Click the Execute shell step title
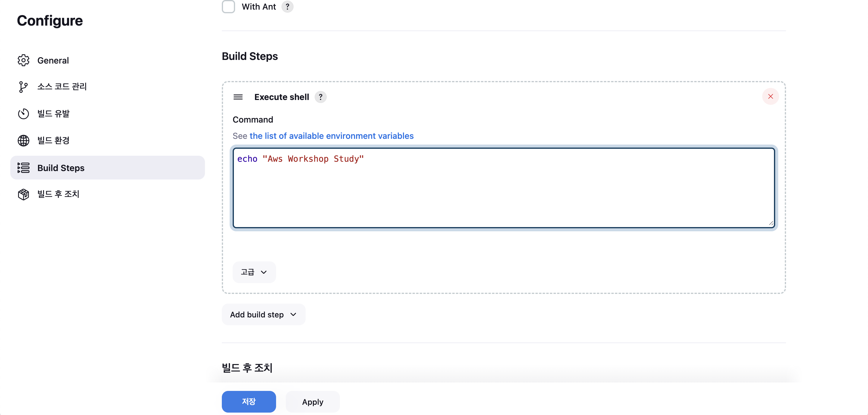Viewport: 868px width, 415px height. pos(281,97)
